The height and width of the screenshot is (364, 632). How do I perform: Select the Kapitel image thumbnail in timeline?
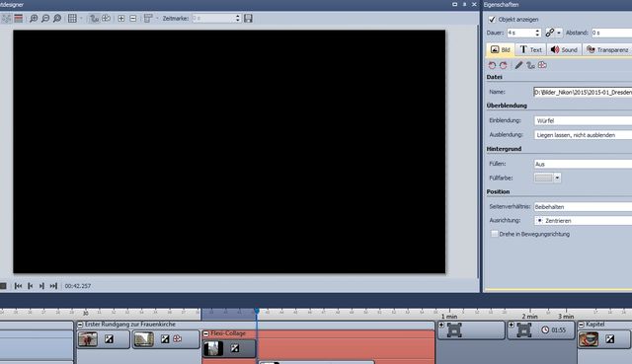(589, 339)
